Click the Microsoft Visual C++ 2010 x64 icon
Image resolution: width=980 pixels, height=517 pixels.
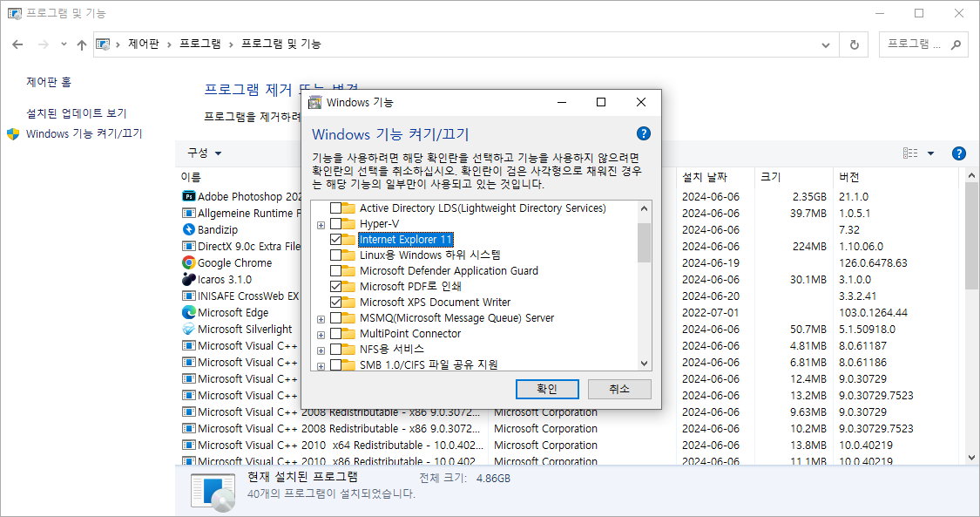point(188,446)
